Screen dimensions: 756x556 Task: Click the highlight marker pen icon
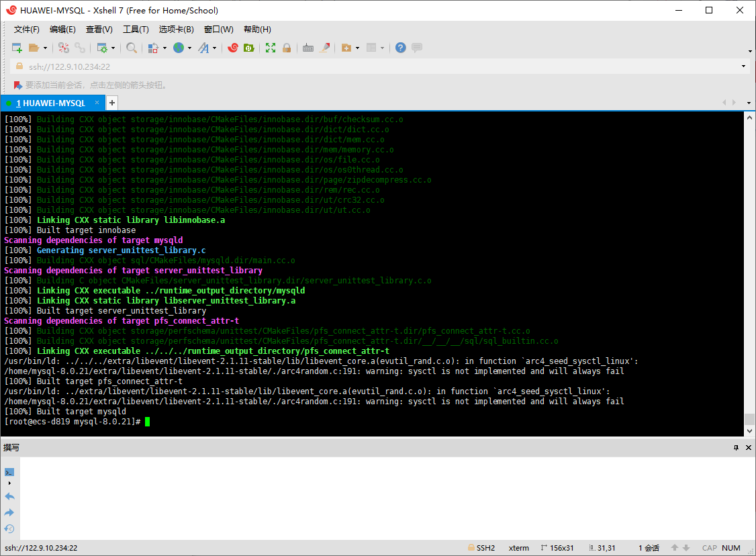point(326,48)
